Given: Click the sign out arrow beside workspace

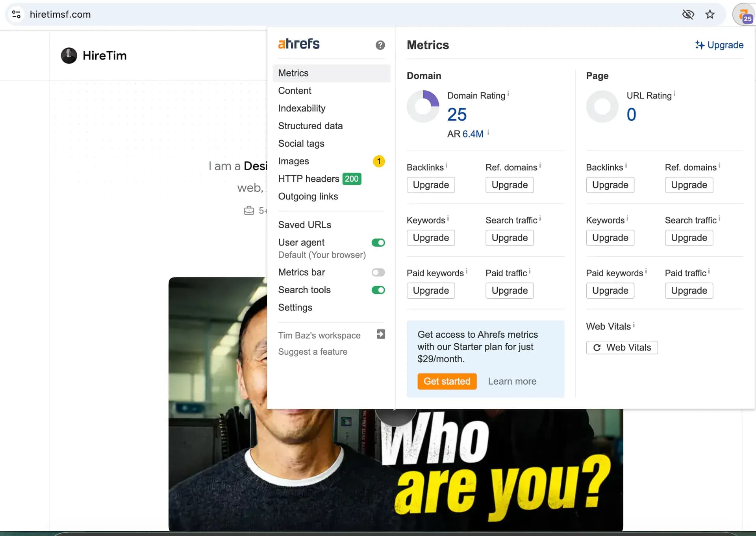Looking at the screenshot, I should pyautogui.click(x=380, y=334).
